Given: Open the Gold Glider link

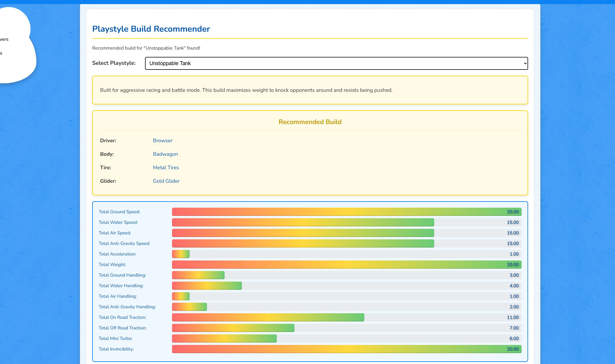Looking at the screenshot, I should click(x=166, y=181).
